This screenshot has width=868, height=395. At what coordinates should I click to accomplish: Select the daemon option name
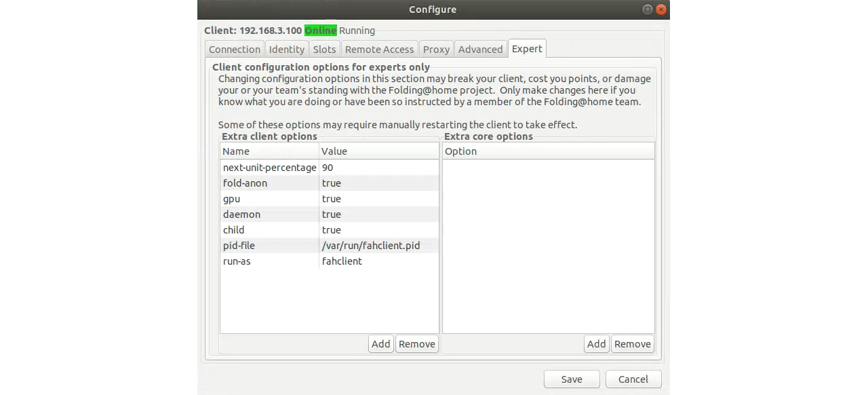[241, 214]
